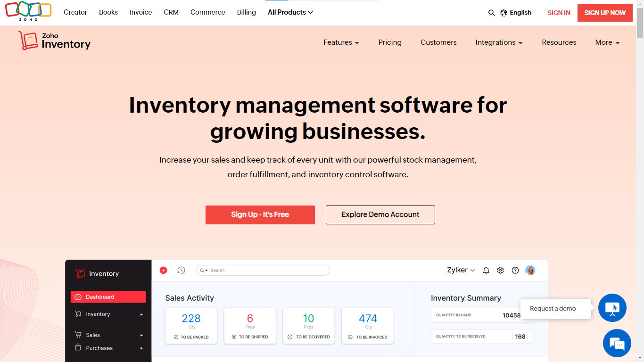Expand the Sales section in the sidebar
644x362 pixels.
point(91,335)
